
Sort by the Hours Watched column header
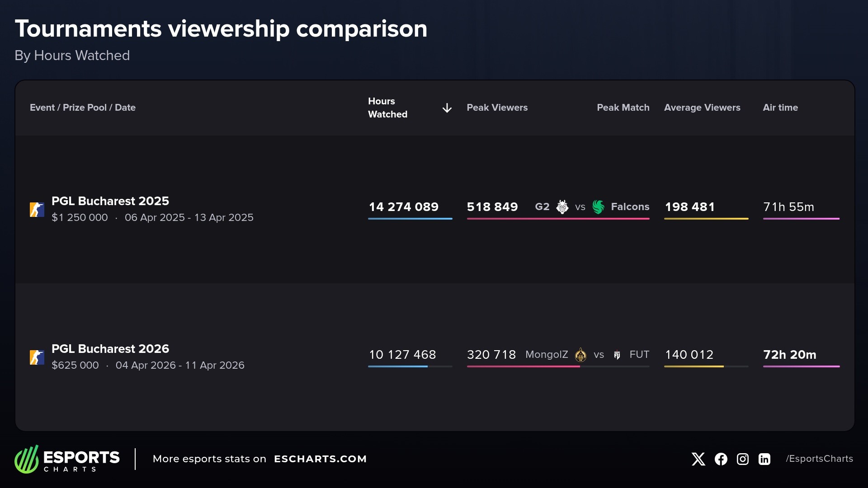click(x=388, y=108)
